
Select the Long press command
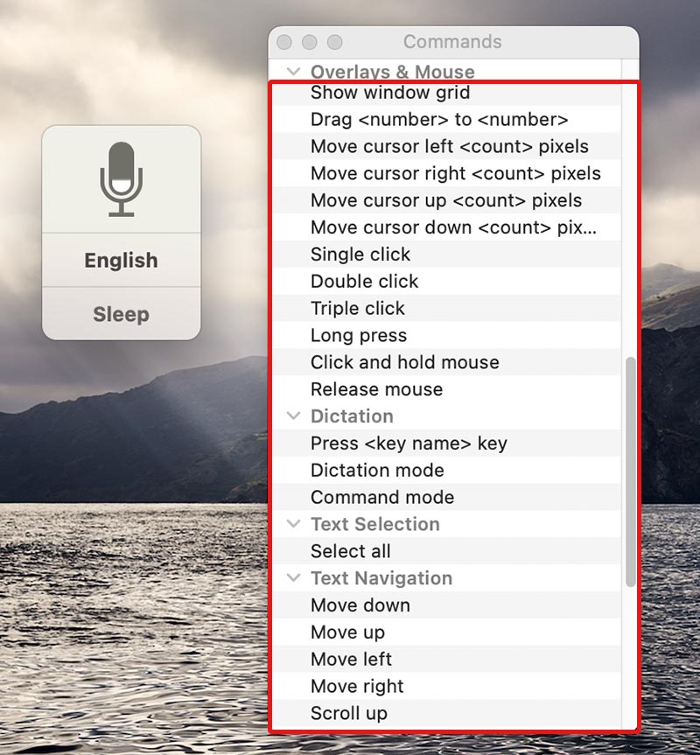(358, 335)
